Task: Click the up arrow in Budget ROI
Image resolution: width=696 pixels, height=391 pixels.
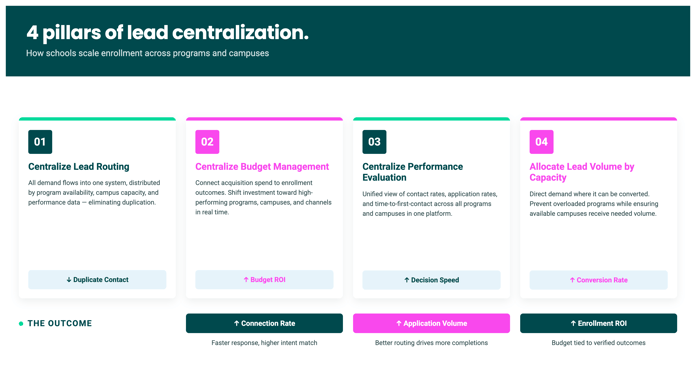Action: click(246, 280)
